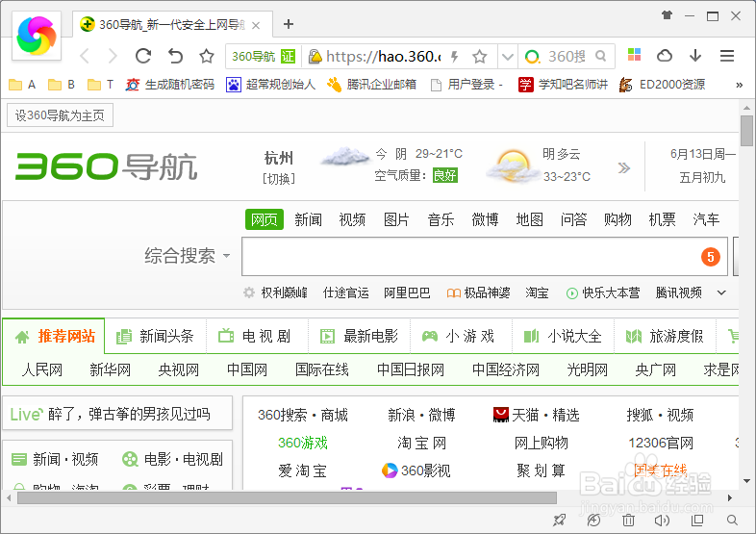Image resolution: width=756 pixels, height=534 pixels.
Task: Click the orange 5 badge in search box
Action: (710, 257)
